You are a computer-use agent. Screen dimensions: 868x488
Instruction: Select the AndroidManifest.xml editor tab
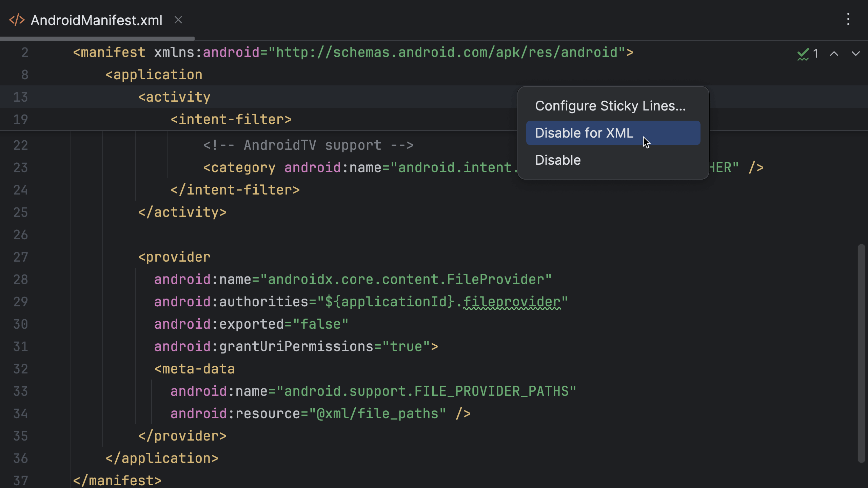96,20
